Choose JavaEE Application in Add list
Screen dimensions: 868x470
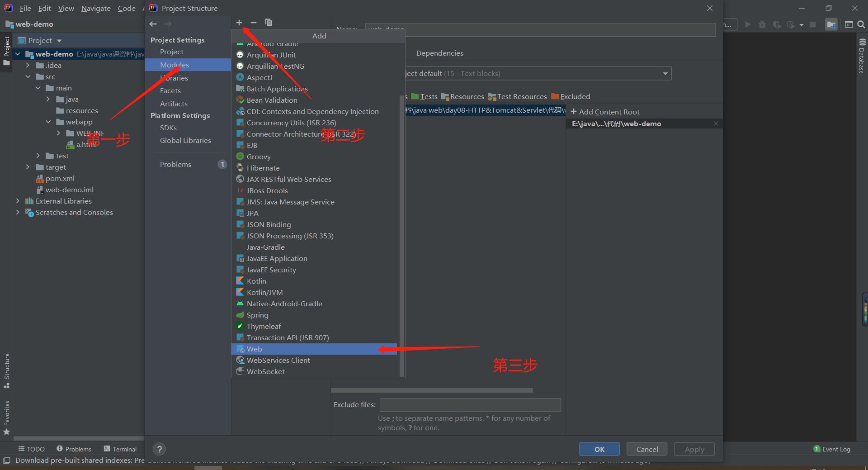tap(314, 258)
